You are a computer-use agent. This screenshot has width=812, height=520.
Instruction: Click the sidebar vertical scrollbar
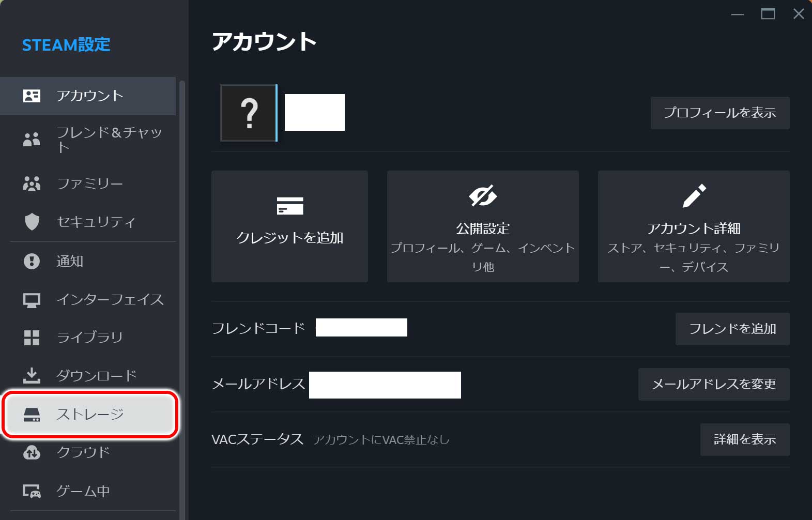coord(181,300)
